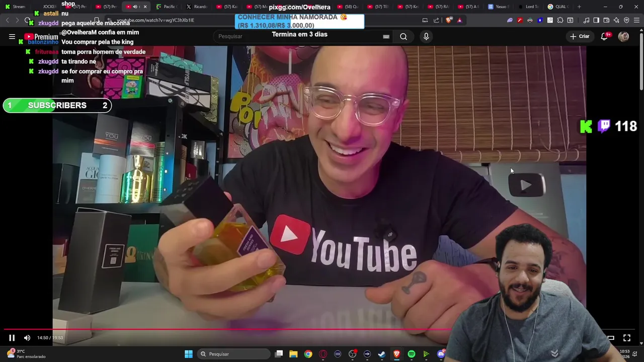Click the Criar create button
644x362 pixels.
(x=580, y=36)
